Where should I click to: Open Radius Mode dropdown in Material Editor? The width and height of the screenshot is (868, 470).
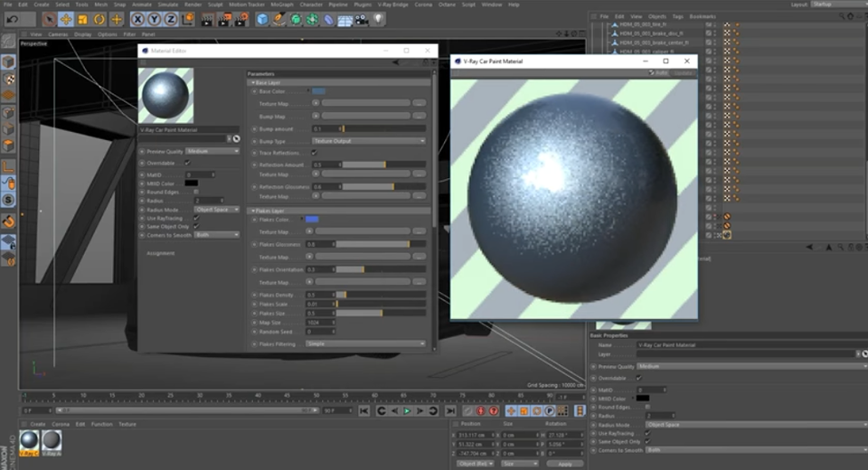click(x=216, y=210)
